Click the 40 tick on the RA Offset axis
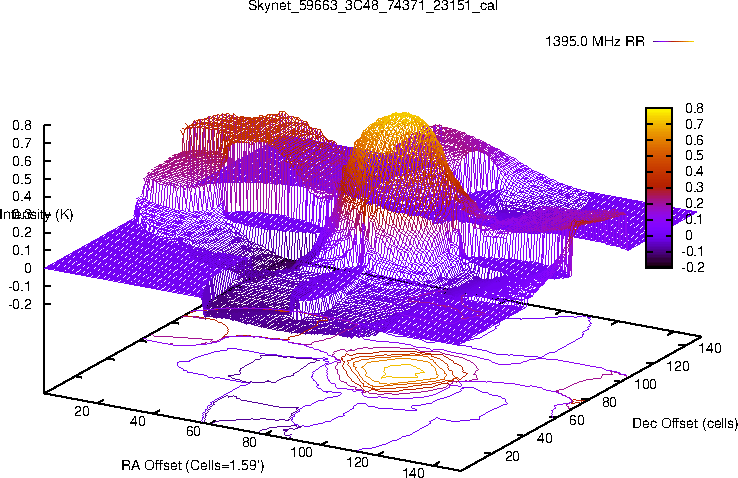 click(137, 421)
